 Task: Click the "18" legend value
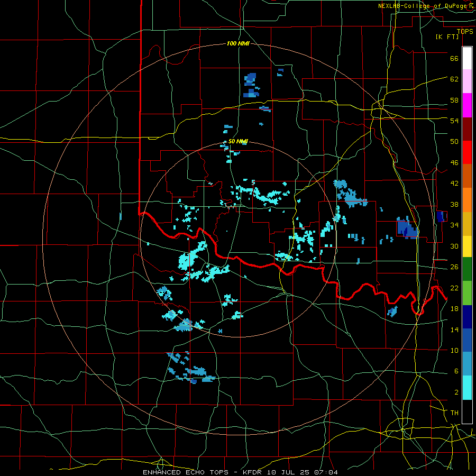pyautogui.click(x=454, y=308)
